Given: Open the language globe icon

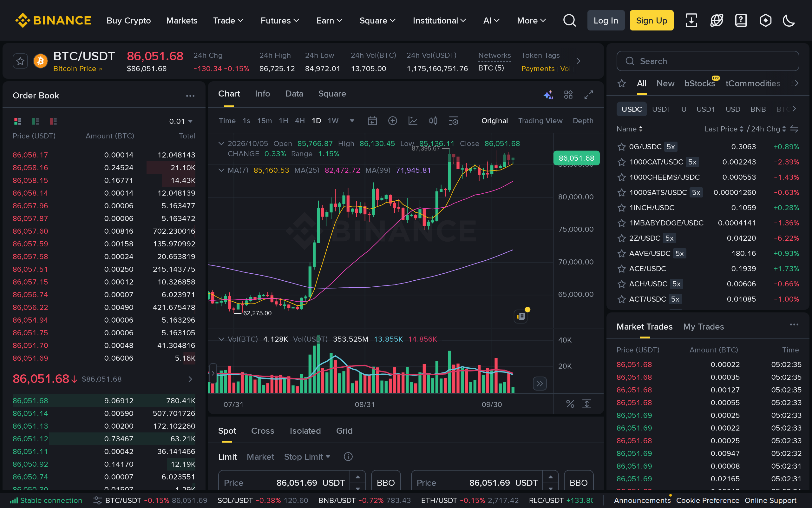Looking at the screenshot, I should pos(717,21).
